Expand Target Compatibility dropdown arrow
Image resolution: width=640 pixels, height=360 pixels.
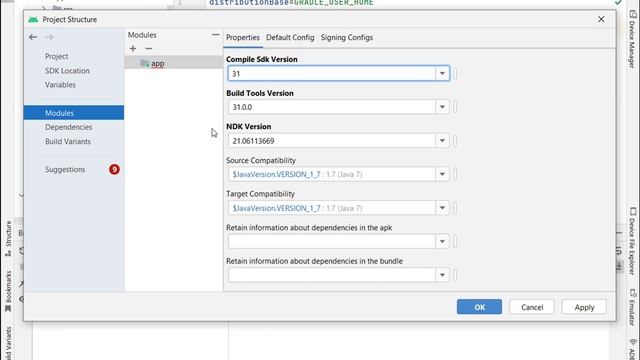[x=442, y=208]
